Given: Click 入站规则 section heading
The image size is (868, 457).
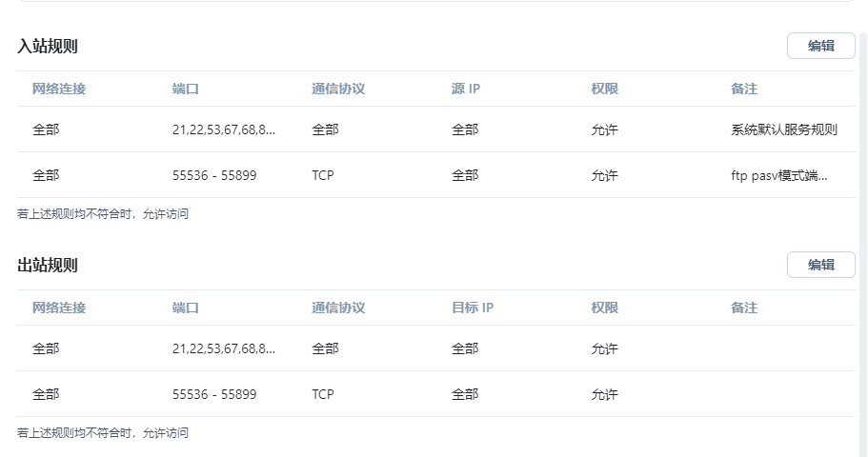Looking at the screenshot, I should pyautogui.click(x=48, y=46).
